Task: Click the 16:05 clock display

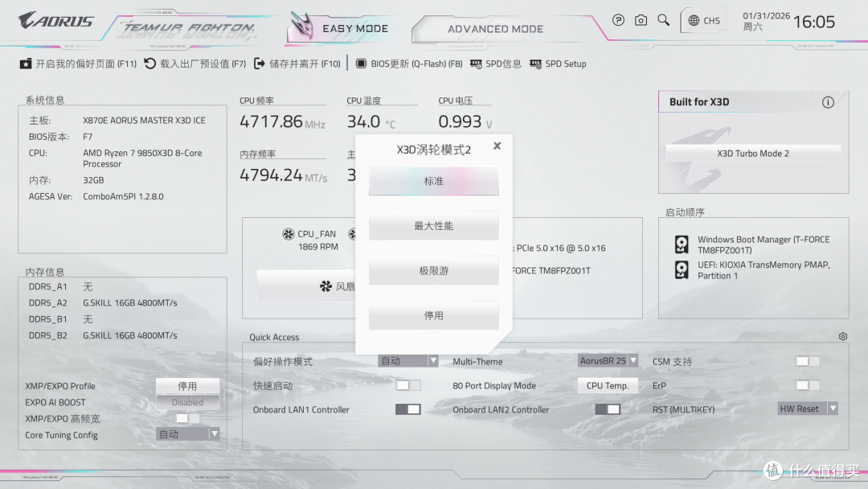Action: pyautogui.click(x=813, y=23)
